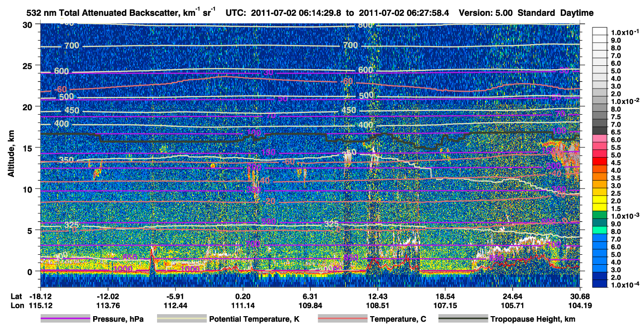Click the plot title '532 nm Total Attenuated Backscatter'
The width and height of the screenshot is (644, 330).
[x=103, y=13]
